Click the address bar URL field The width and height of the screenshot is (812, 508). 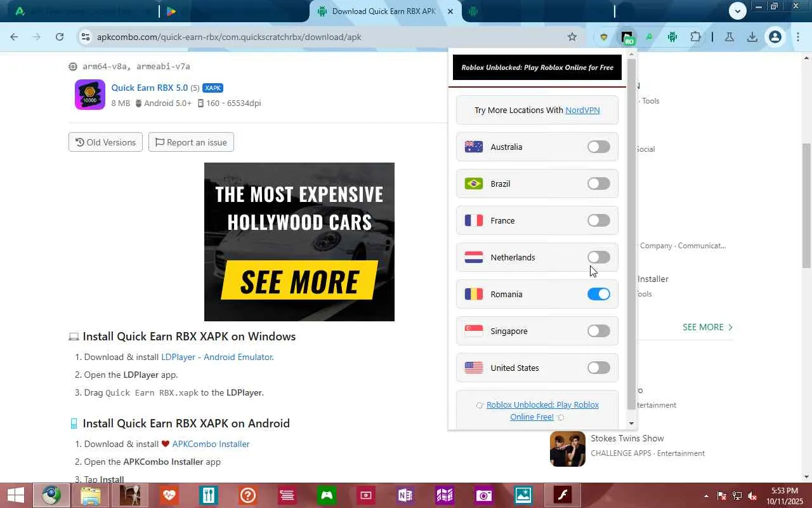click(330, 37)
